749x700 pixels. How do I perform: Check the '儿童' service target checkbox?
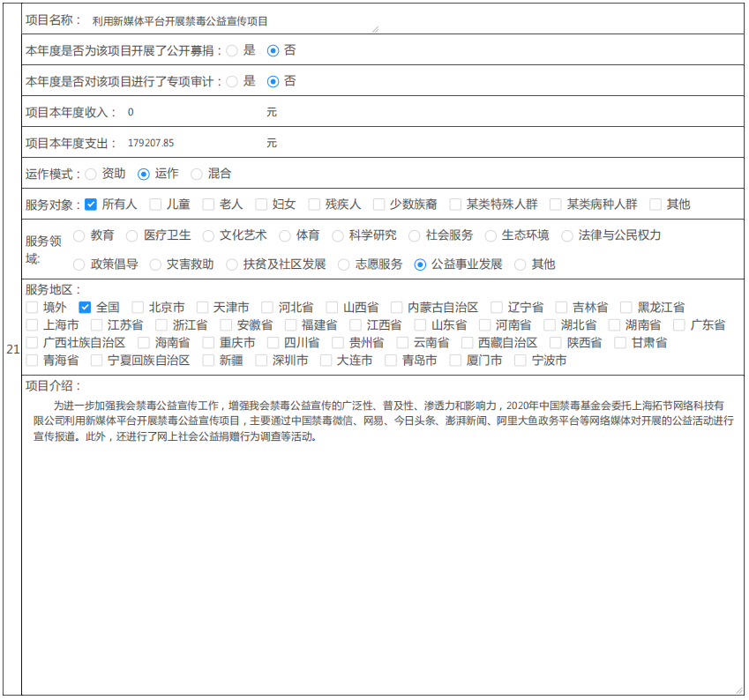pyautogui.click(x=155, y=205)
